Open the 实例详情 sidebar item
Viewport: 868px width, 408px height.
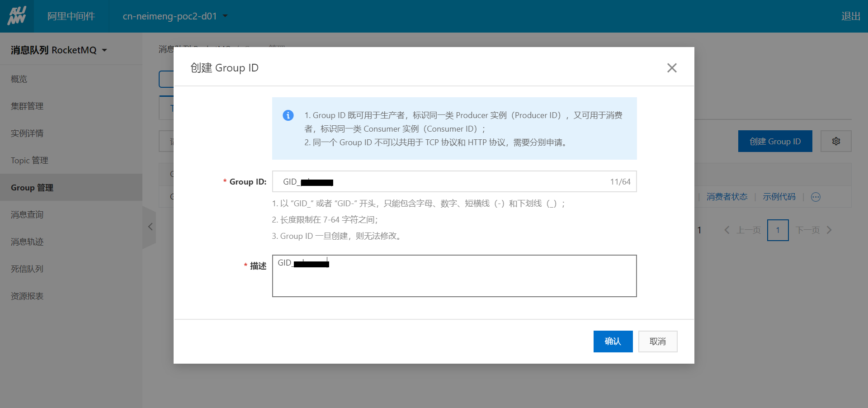pyautogui.click(x=71, y=133)
